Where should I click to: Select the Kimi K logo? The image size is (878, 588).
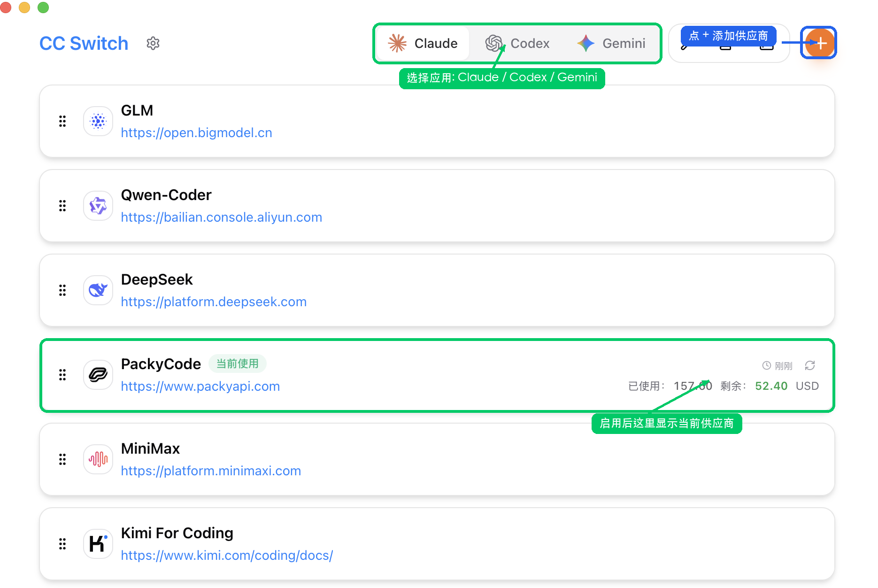click(98, 544)
